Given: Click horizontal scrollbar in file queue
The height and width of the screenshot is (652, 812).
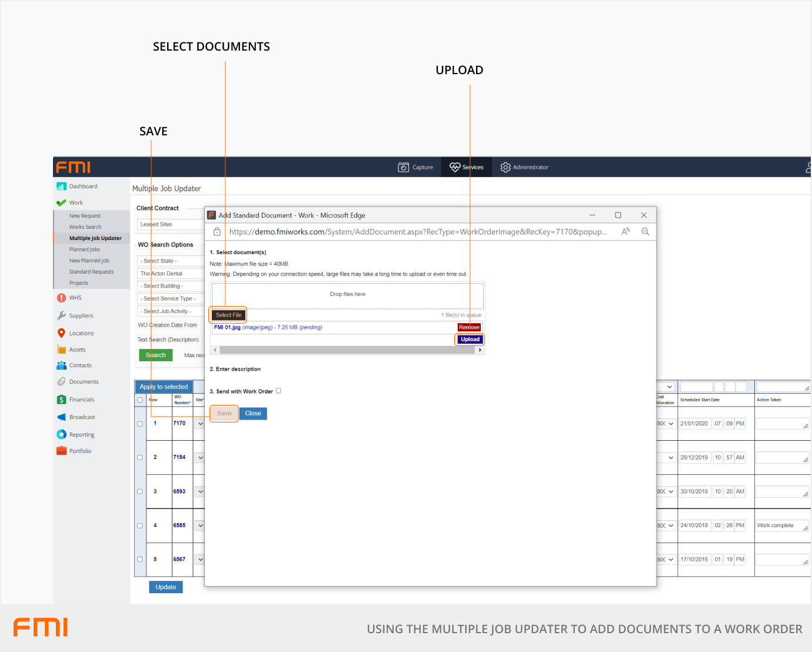Looking at the screenshot, I should pos(347,350).
